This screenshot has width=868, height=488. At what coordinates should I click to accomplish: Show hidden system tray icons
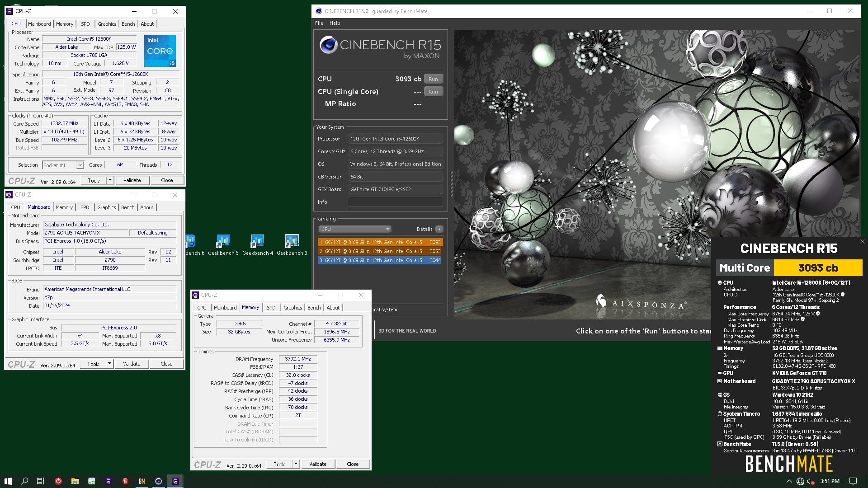point(789,481)
